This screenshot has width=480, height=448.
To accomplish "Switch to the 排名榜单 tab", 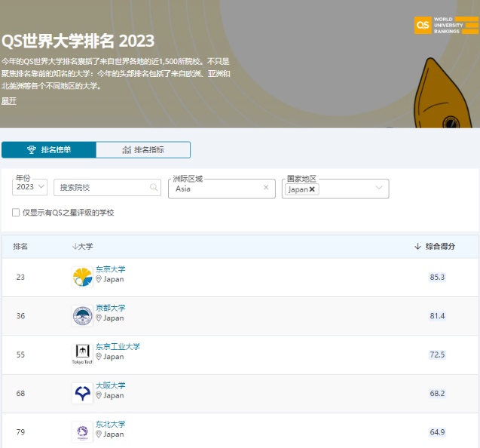I will click(49, 150).
